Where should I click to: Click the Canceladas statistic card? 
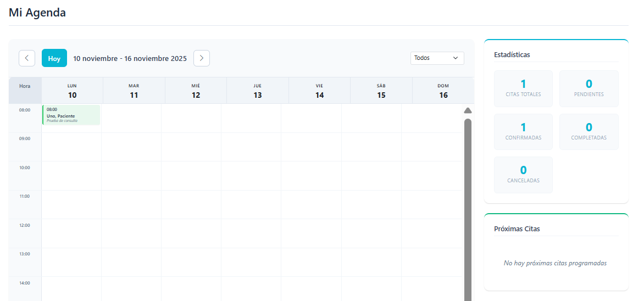coord(523,175)
